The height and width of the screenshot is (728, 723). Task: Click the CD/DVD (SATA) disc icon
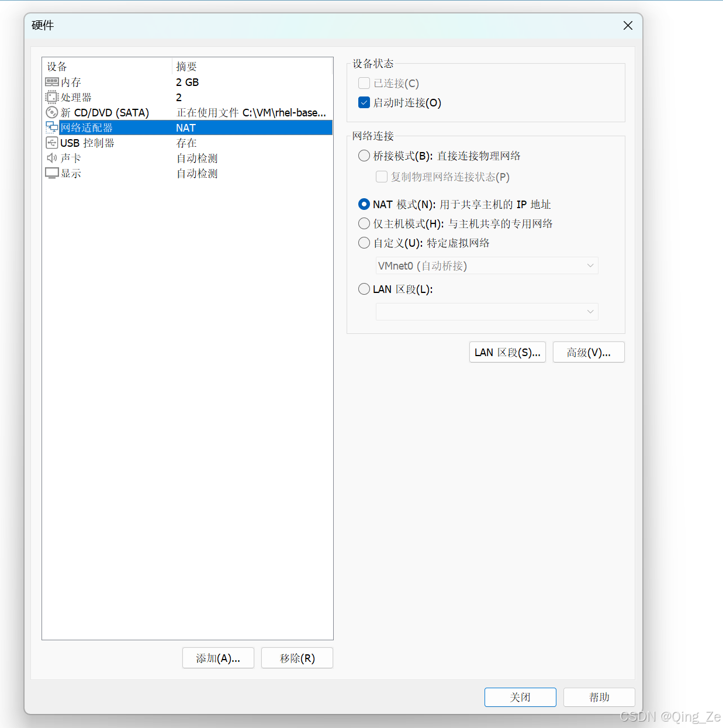click(52, 112)
